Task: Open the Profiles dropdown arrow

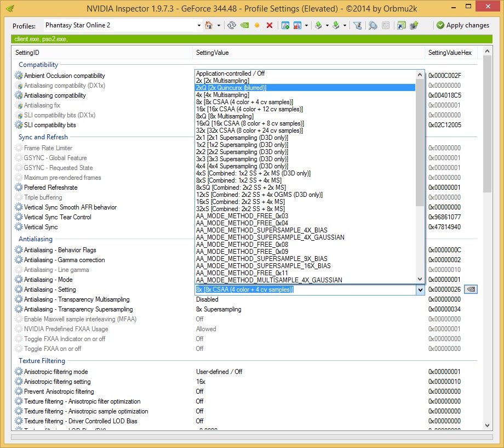Action: [x=199, y=25]
